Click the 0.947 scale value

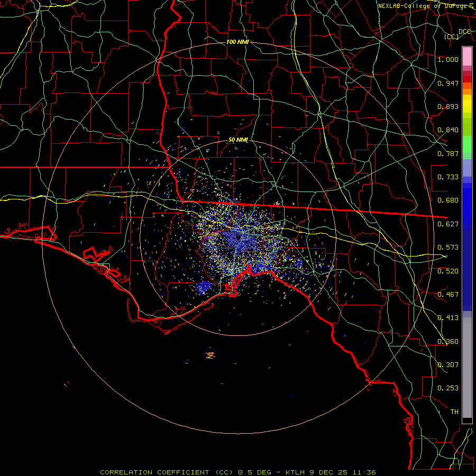click(448, 83)
